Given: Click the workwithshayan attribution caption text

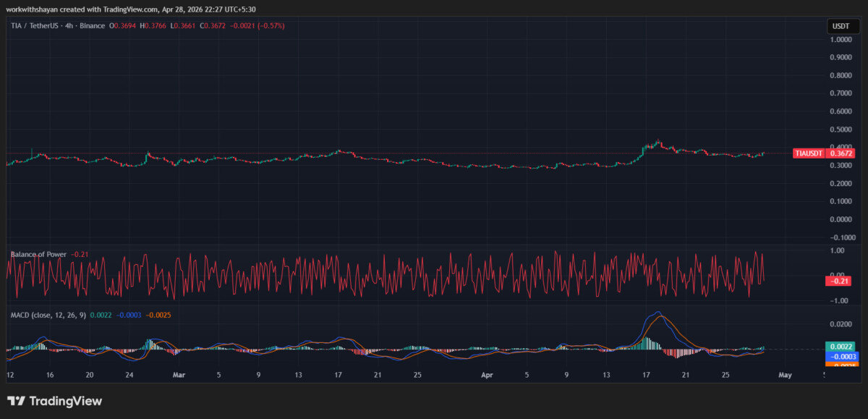Looking at the screenshot, I should [x=130, y=9].
